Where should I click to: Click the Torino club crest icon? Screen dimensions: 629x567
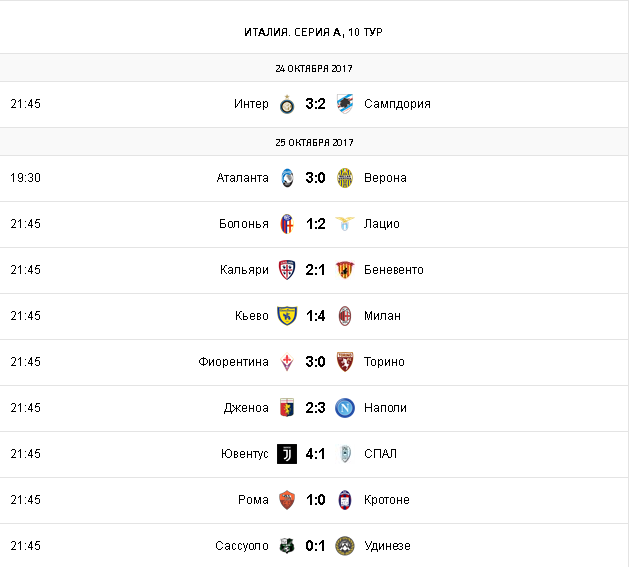point(345,362)
